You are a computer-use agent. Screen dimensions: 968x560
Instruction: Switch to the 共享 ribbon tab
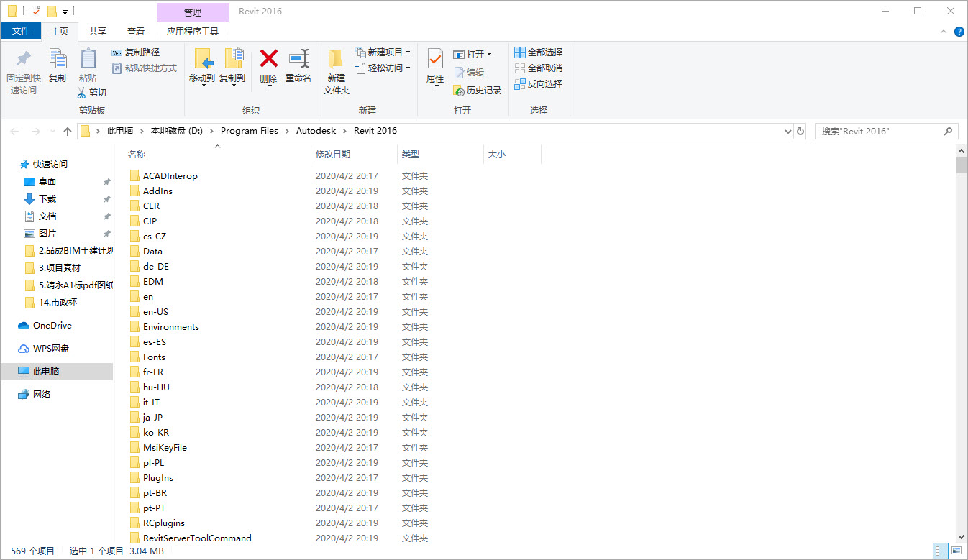coord(98,31)
